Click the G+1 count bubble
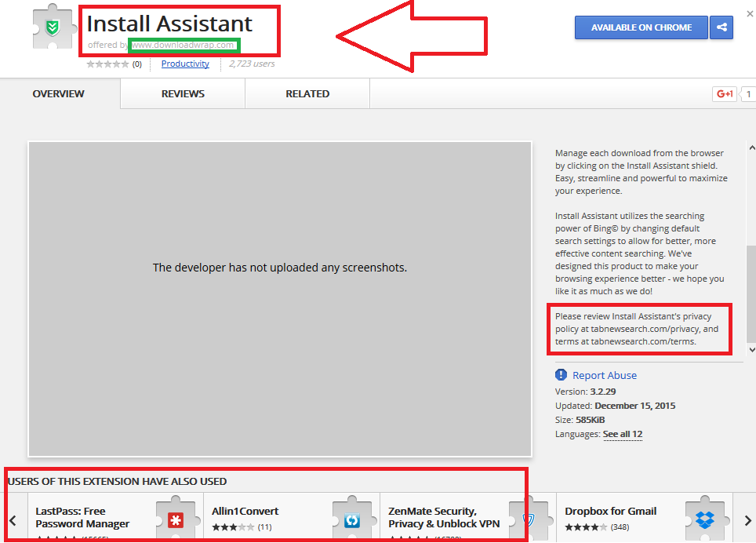Viewport: 756px width, 543px height. point(748,94)
